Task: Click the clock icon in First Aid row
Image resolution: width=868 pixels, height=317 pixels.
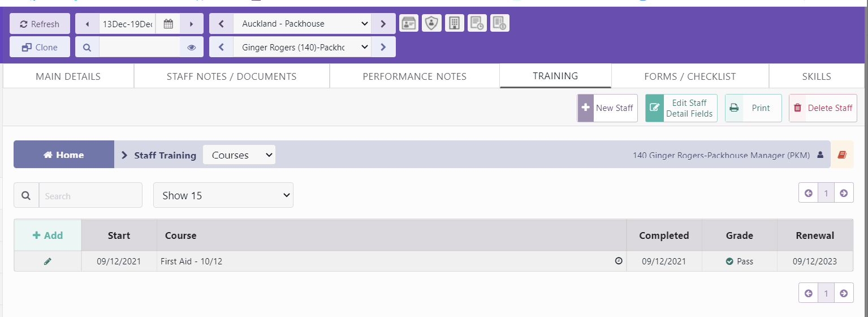Action: 619,261
